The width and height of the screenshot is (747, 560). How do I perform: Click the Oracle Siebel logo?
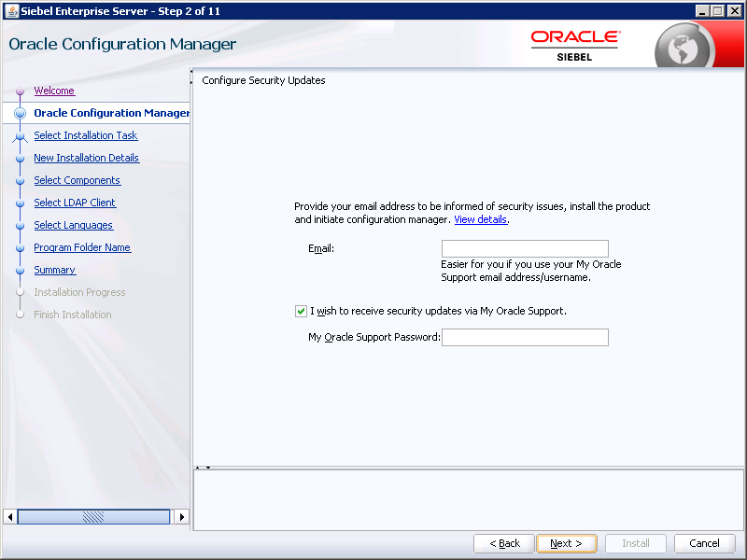pos(575,46)
